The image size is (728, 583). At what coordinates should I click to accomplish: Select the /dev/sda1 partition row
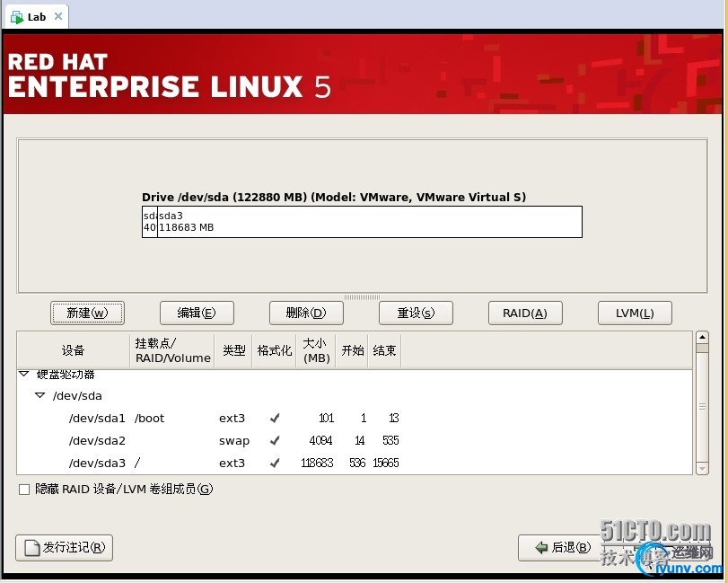(355, 418)
